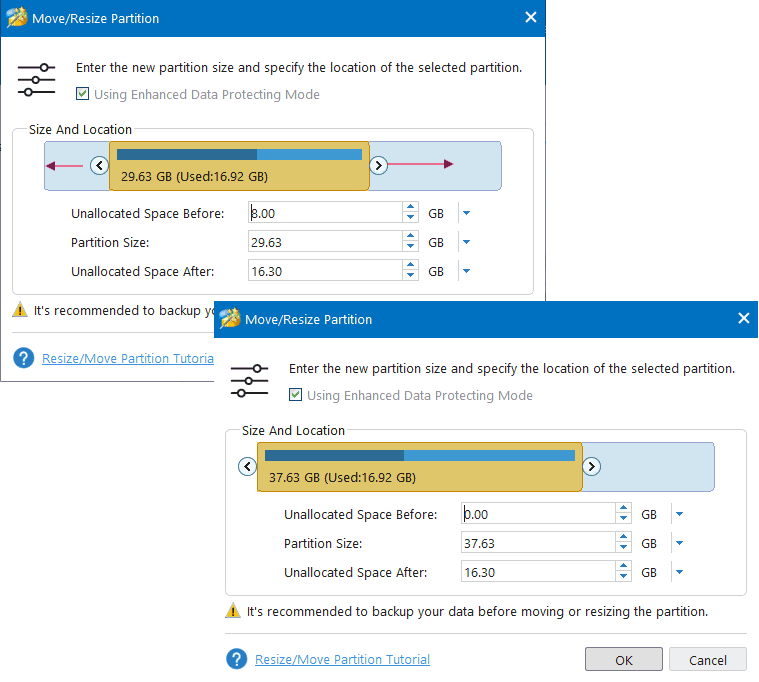Toggle Enhanced Data Protecting Mode in front dialog
The image size is (759, 682).
(295, 395)
